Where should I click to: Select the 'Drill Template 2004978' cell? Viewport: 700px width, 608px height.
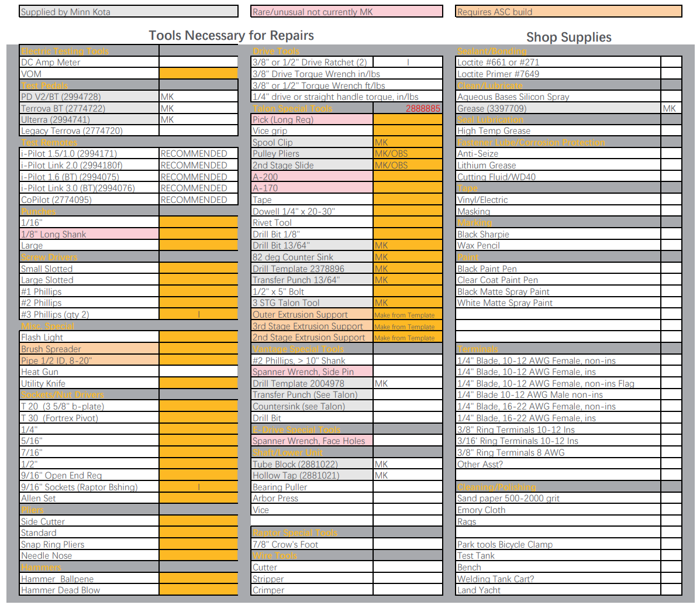312,383
